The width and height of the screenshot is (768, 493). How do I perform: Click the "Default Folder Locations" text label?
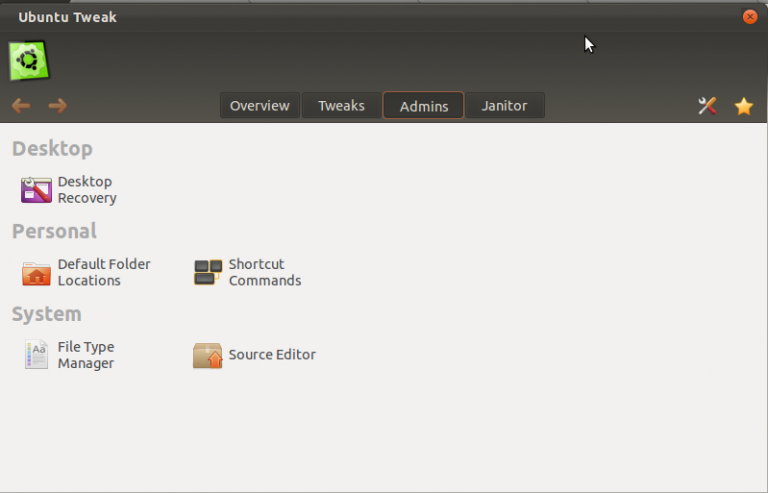point(103,272)
